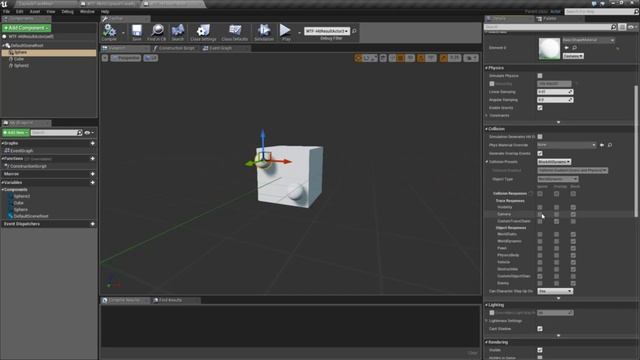This screenshot has height=360, width=640.
Task: Open Class Settings from the toolbar
Action: pos(203,32)
